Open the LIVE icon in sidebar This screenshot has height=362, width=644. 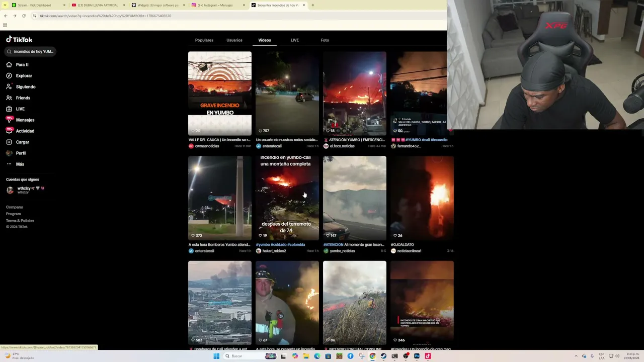(x=9, y=109)
